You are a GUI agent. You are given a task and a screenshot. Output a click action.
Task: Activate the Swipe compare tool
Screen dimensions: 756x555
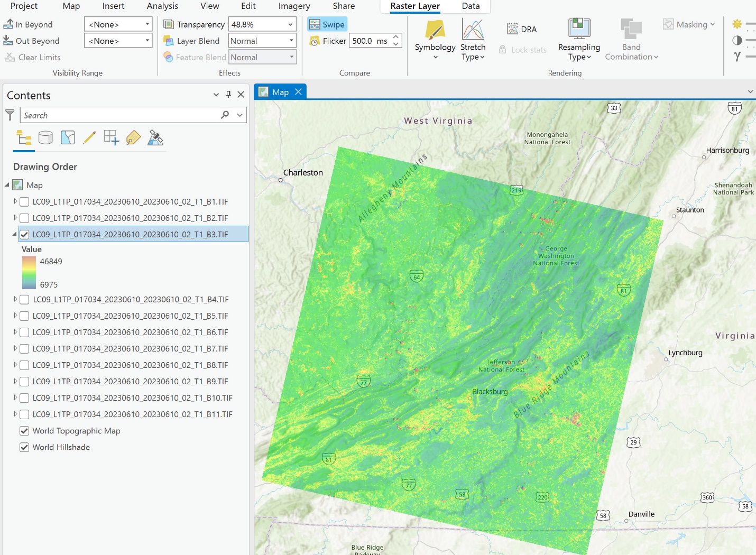[x=327, y=24]
